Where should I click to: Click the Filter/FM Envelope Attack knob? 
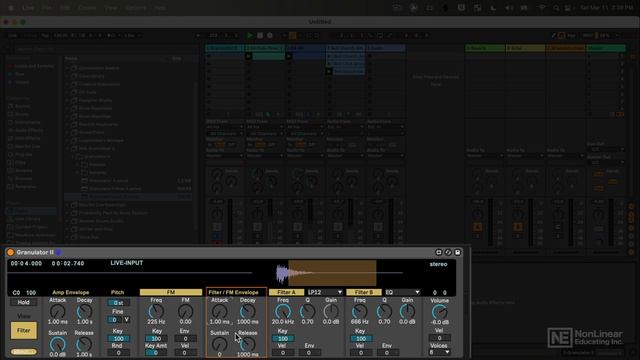pyautogui.click(x=219, y=312)
